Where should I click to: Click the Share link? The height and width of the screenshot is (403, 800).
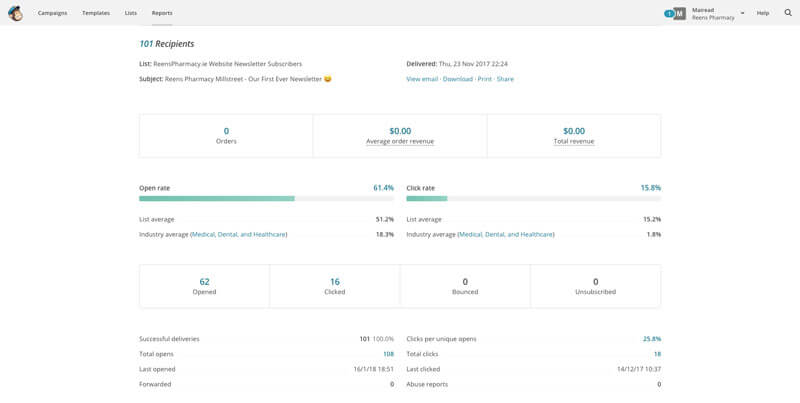(x=505, y=79)
